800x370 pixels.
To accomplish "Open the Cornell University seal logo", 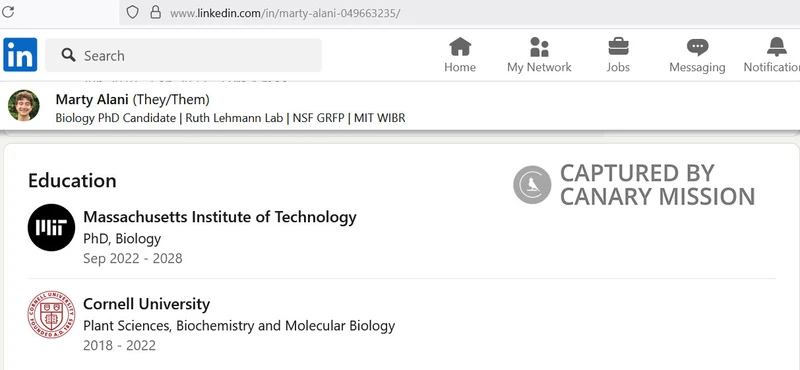I will (x=51, y=315).
